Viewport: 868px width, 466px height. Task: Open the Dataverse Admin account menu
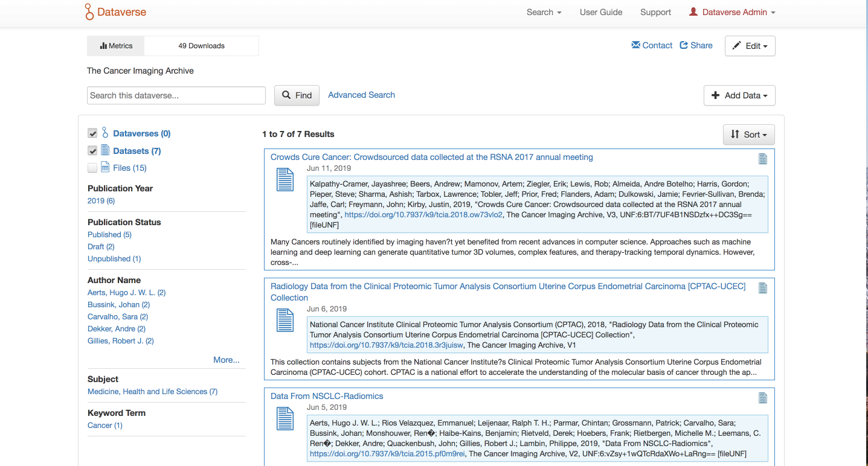732,12
